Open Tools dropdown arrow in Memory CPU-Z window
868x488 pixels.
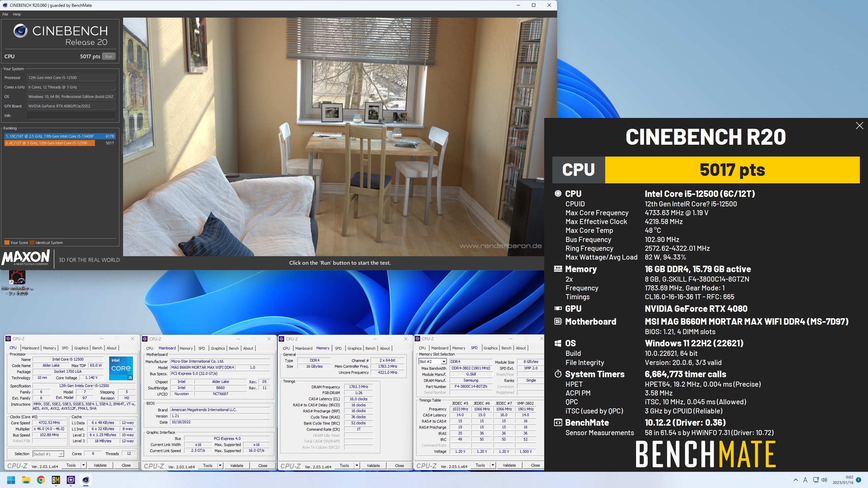click(x=357, y=466)
